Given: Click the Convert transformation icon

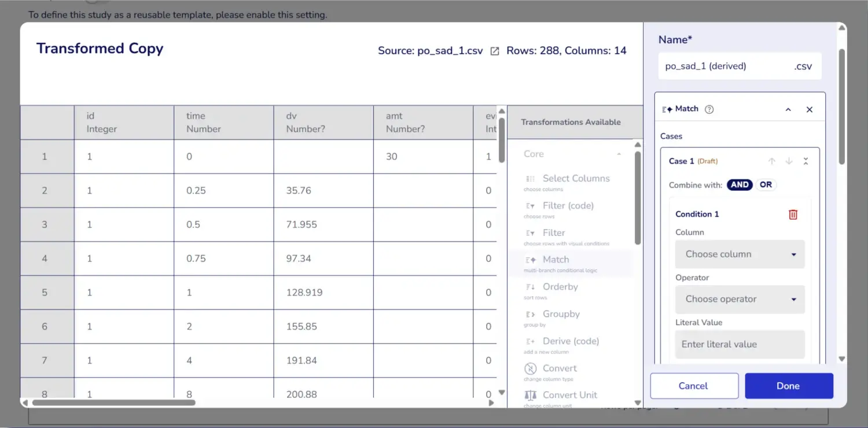Looking at the screenshot, I should (530, 368).
